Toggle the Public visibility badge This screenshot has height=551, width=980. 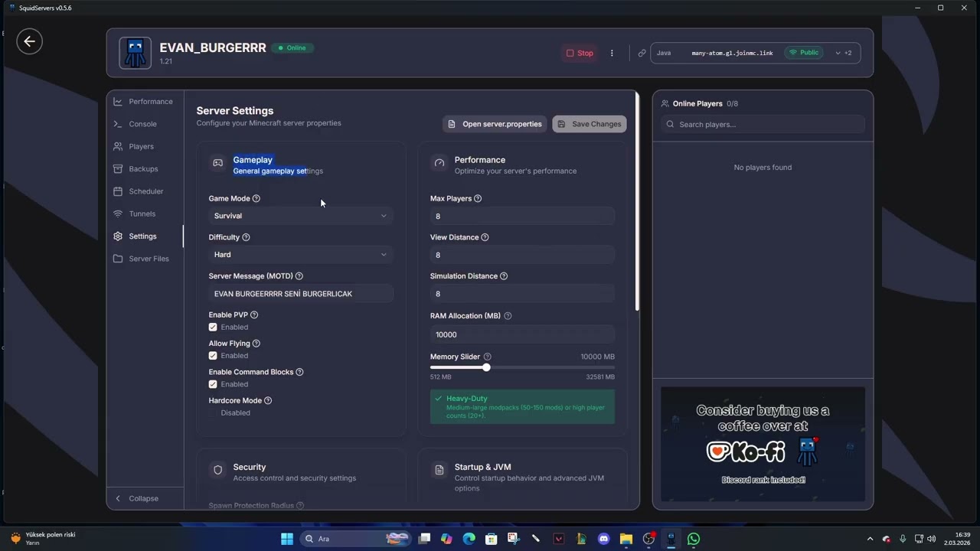[x=804, y=53]
